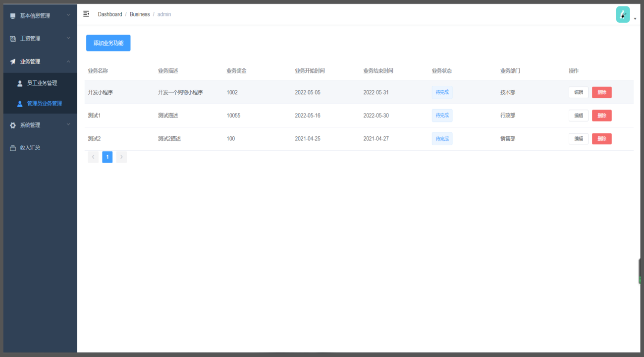The image size is (644, 357).
Task: Click the bonus value 1002
Action: [x=232, y=92]
